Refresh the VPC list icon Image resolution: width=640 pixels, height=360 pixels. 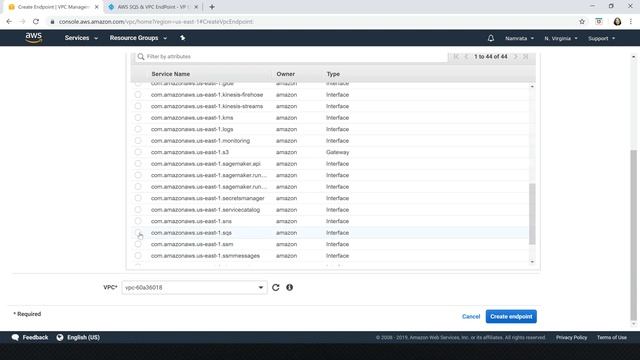[276, 287]
